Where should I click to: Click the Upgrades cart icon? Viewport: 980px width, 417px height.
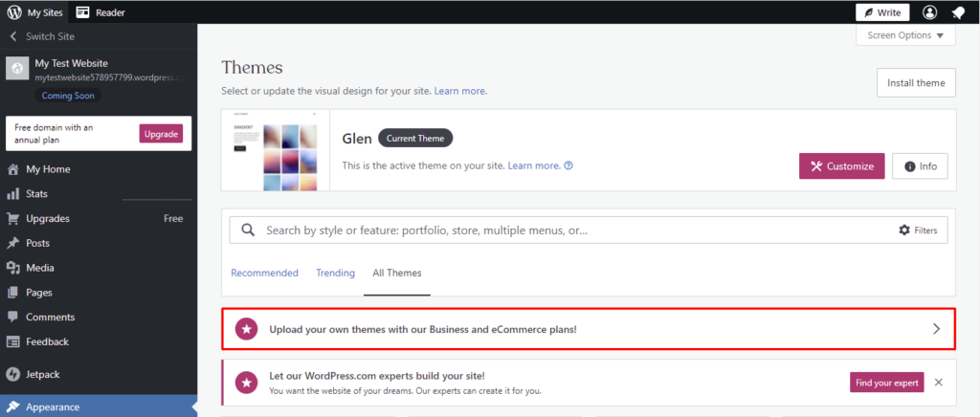pyautogui.click(x=13, y=218)
